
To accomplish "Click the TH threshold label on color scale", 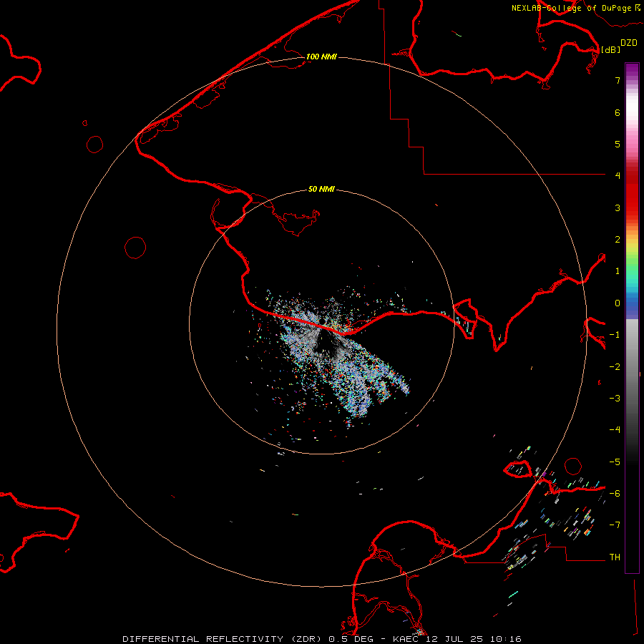I will point(615,557).
